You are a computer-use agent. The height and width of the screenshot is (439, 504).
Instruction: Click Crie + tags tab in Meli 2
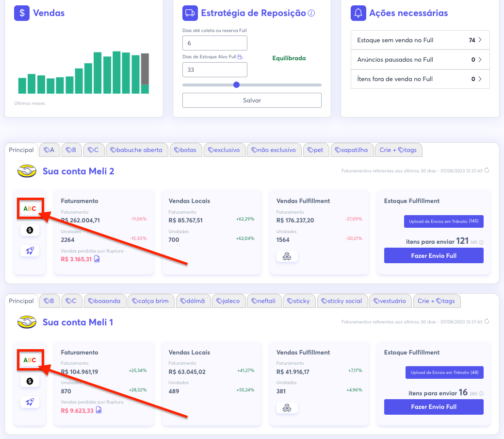point(398,150)
